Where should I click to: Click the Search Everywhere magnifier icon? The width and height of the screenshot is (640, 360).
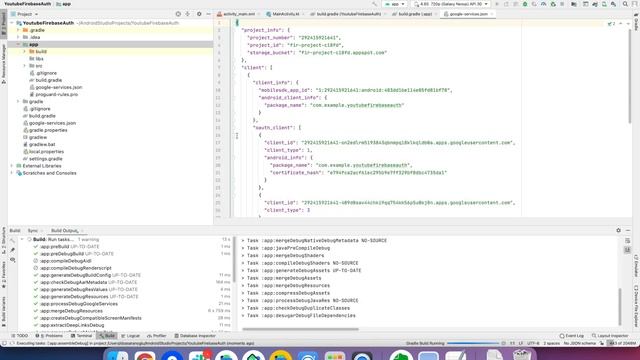625,4
